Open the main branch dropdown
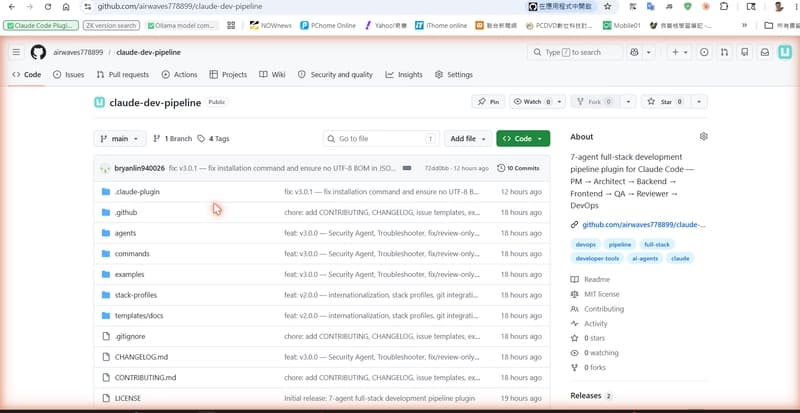The width and height of the screenshot is (800, 413). click(x=120, y=138)
